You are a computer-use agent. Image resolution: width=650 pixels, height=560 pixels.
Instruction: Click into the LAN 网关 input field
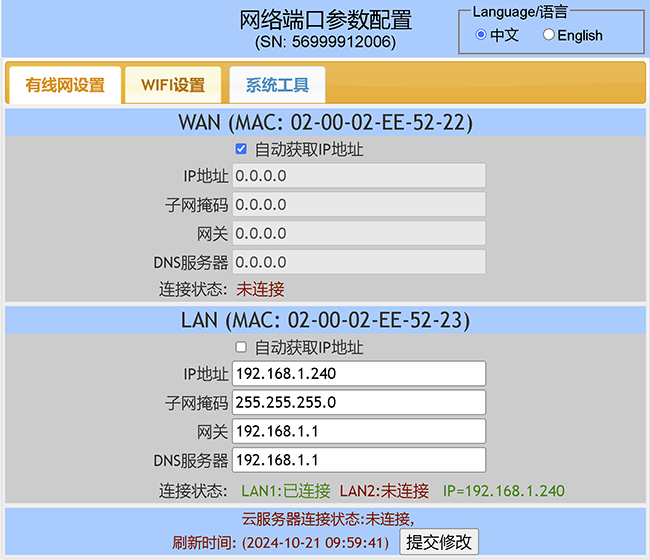(359, 432)
